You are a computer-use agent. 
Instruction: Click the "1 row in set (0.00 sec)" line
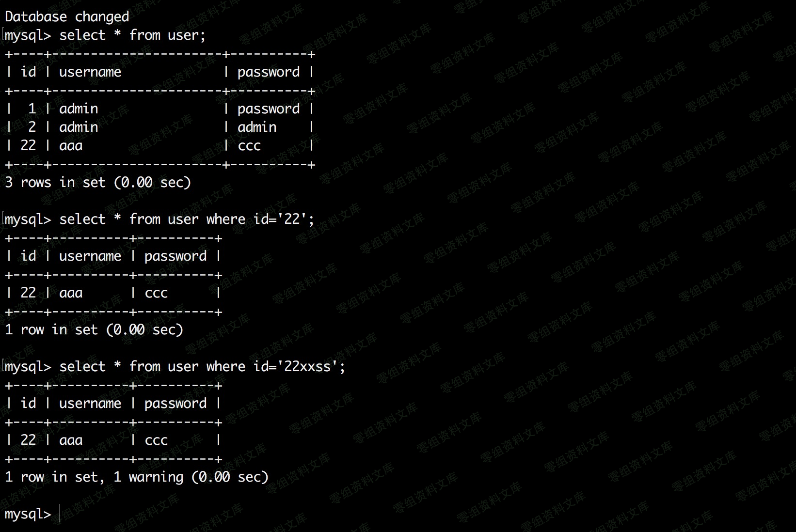pyautogui.click(x=94, y=329)
